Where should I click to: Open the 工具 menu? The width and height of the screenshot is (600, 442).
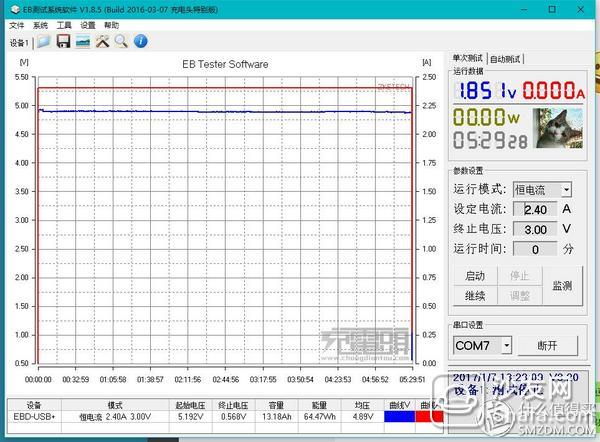(64, 25)
